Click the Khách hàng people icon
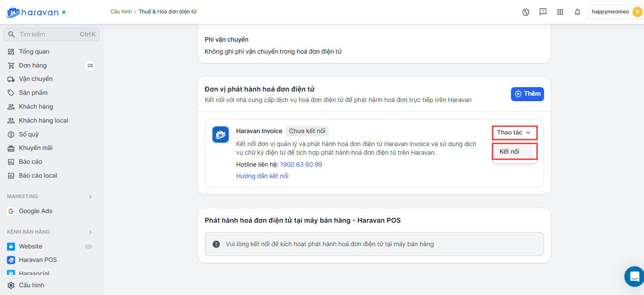 pyautogui.click(x=11, y=107)
